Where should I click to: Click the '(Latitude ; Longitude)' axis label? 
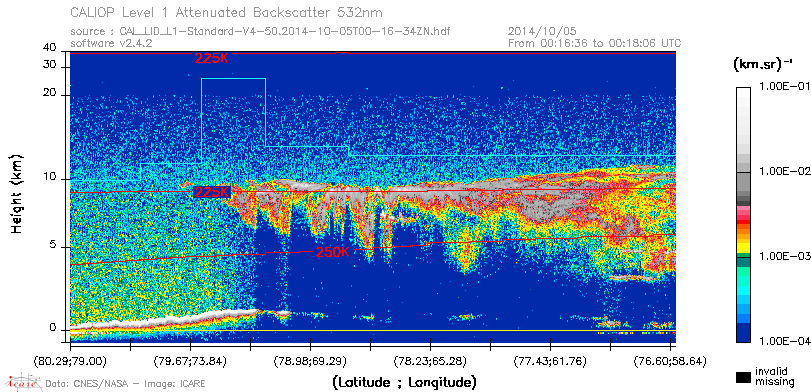[404, 382]
